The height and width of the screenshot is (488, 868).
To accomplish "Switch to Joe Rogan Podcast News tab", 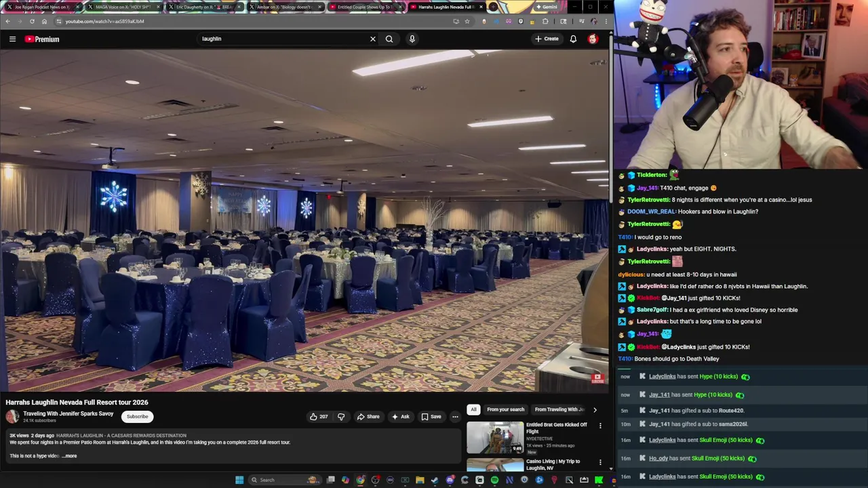I will pyautogui.click(x=41, y=7).
